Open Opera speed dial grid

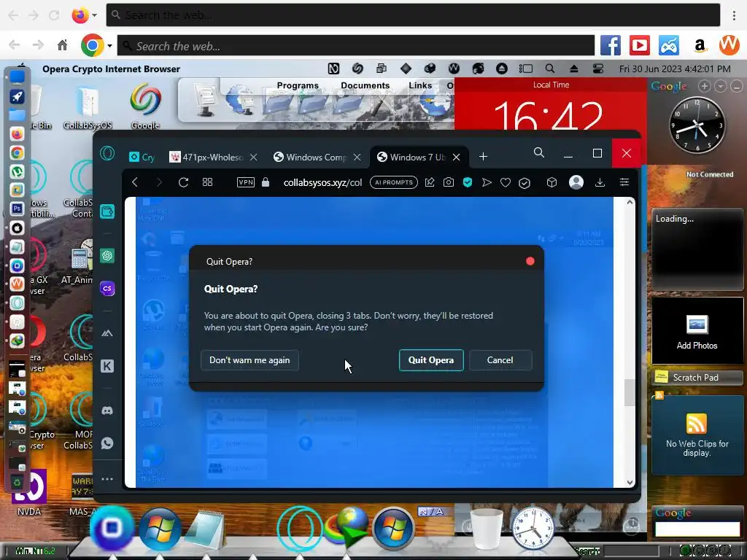(x=207, y=182)
